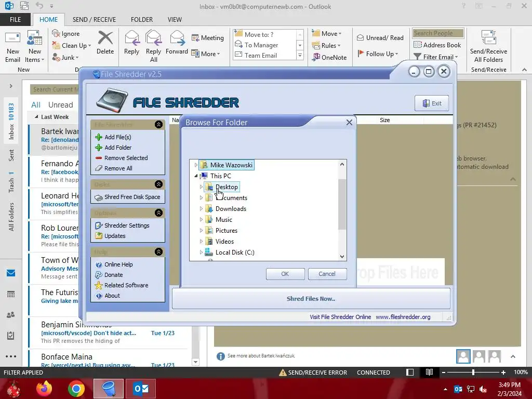Open Outlook Mail navigation icon

[11, 273]
